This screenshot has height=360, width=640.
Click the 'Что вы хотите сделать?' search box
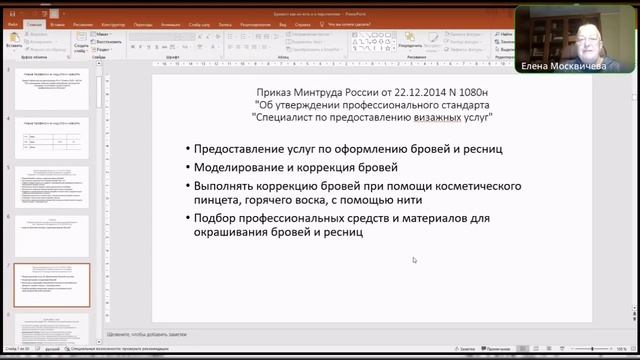(350, 24)
